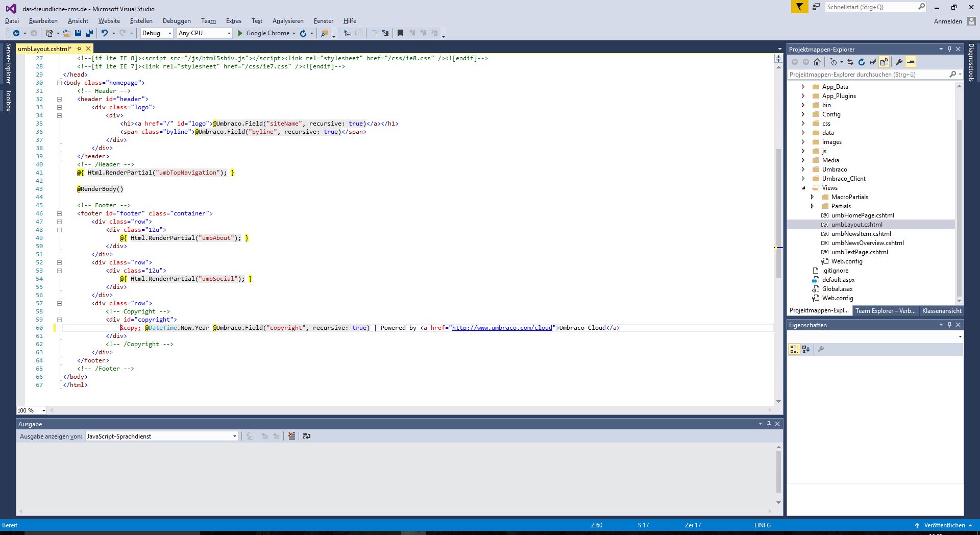This screenshot has height=535, width=980.
Task: Click the Home icon in Projektmappen-Explorer
Action: (817, 62)
